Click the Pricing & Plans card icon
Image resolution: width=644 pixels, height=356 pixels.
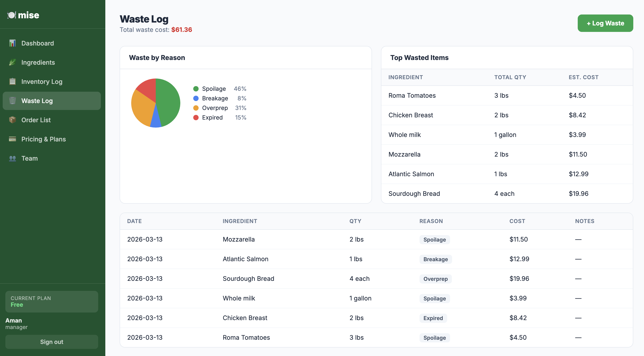point(12,139)
